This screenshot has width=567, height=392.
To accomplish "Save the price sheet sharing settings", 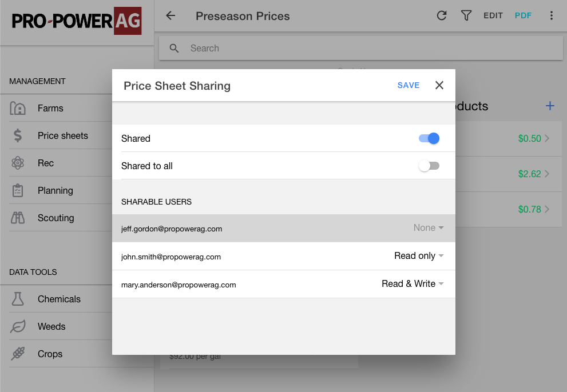I will [408, 85].
